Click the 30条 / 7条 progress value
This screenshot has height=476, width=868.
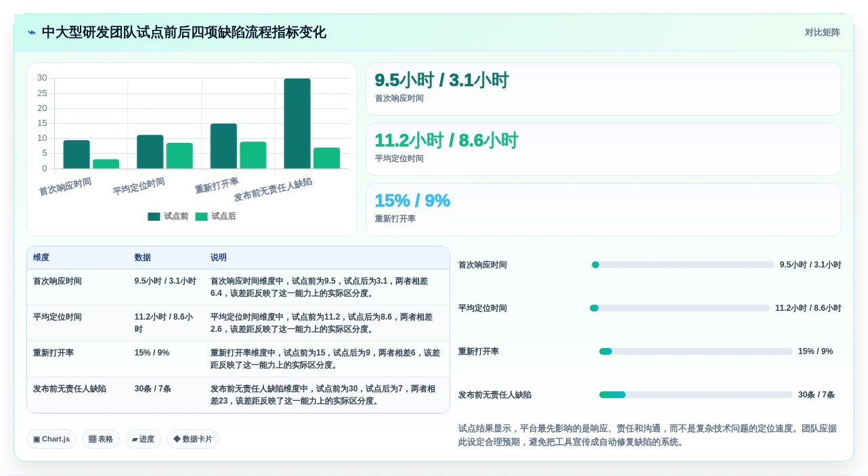coord(817,395)
